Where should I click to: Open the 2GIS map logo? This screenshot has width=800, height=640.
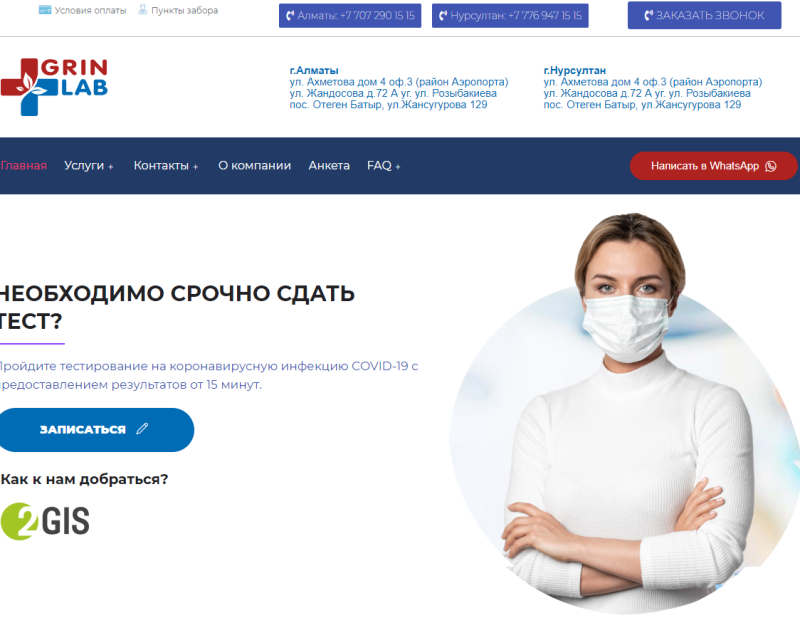coord(45,521)
